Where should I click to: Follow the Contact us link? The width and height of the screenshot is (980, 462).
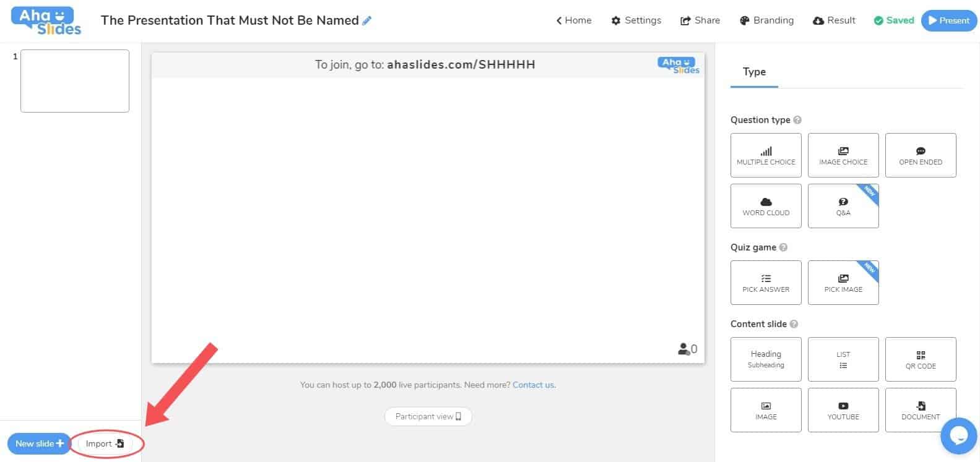coord(533,385)
